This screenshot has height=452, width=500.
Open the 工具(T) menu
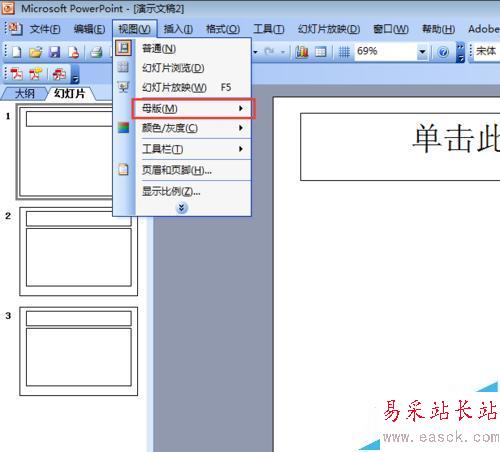coord(269,29)
